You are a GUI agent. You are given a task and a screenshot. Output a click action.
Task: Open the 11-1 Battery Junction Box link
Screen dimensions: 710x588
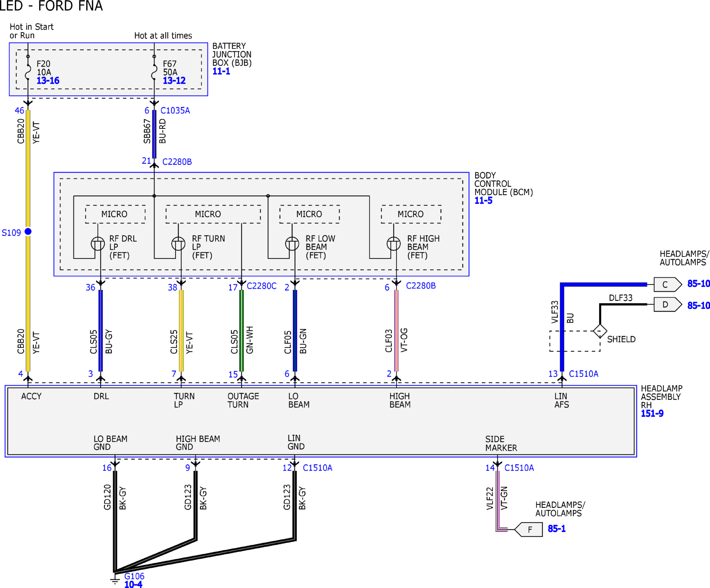(221, 71)
